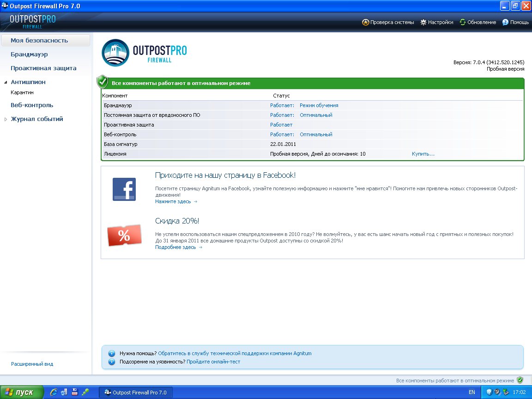532x399 pixels.
Task: Click the Обновление update icon
Action: coord(462,22)
